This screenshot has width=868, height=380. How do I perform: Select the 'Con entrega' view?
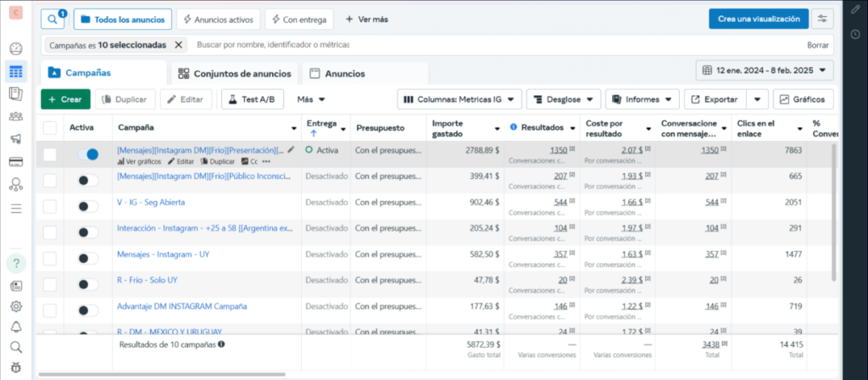tap(299, 19)
